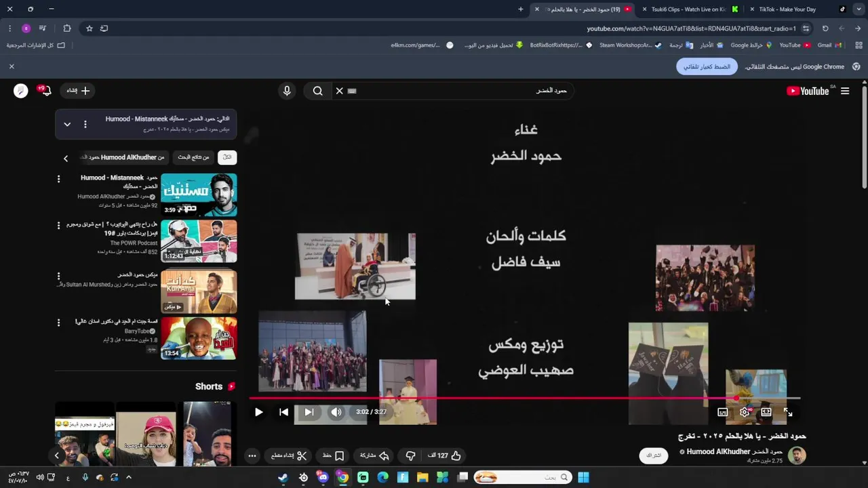Viewport: 868px width, 488px height.
Task: Open YouTube notifications bell
Action: (45, 90)
